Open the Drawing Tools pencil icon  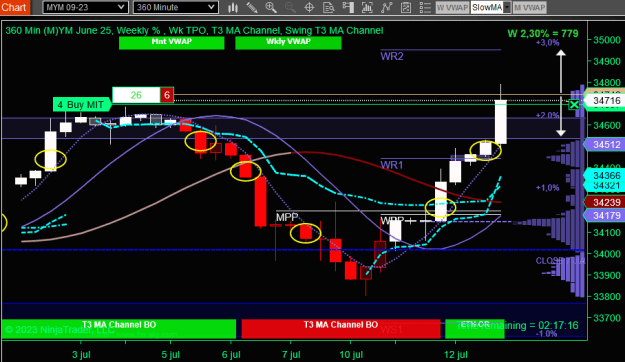[x=252, y=8]
